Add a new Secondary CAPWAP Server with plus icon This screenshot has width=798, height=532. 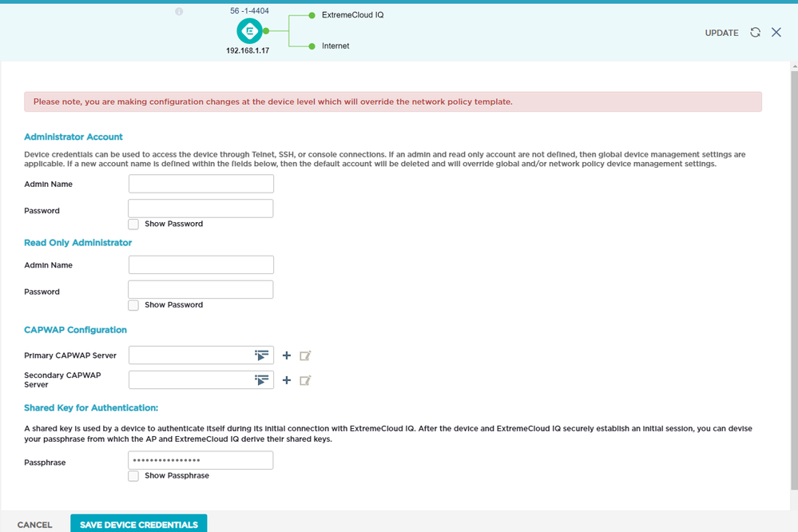pyautogui.click(x=287, y=380)
